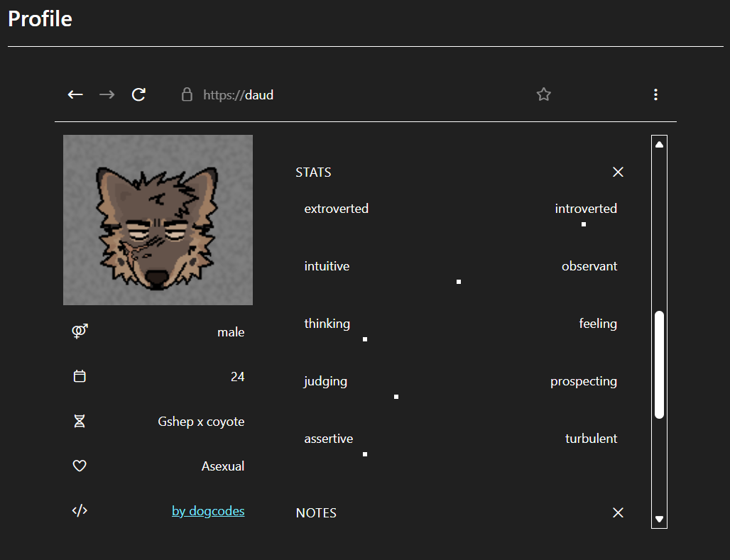
Task: Click the NOTES section title
Action: 316,512
